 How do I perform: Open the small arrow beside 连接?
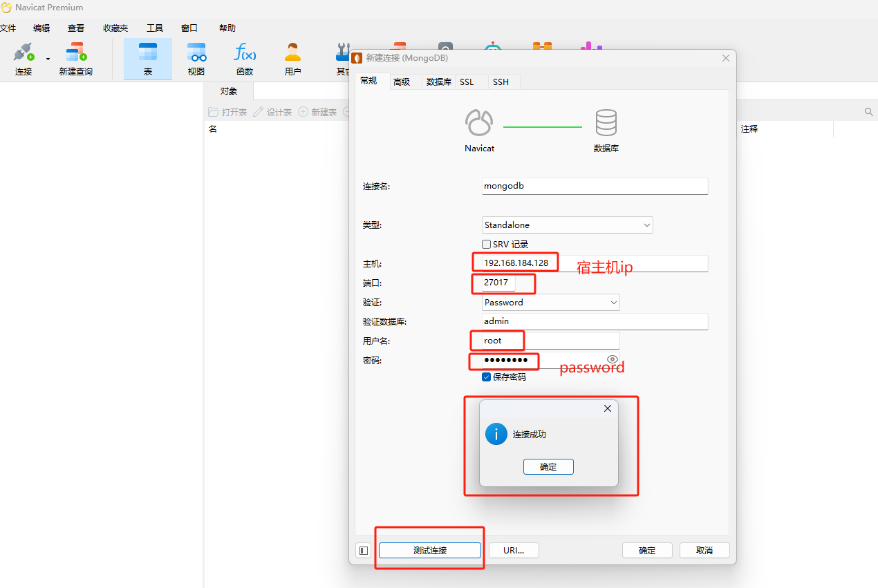48,59
